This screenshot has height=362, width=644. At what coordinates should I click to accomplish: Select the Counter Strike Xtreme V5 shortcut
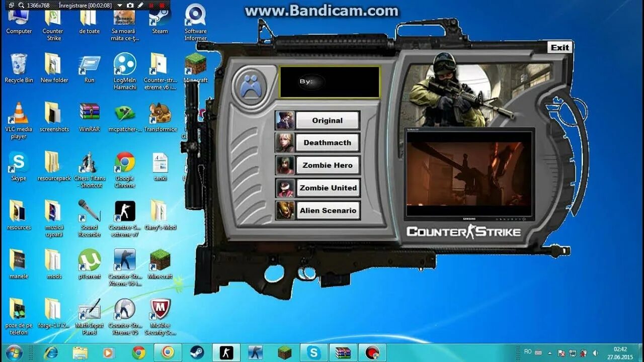coord(125,317)
